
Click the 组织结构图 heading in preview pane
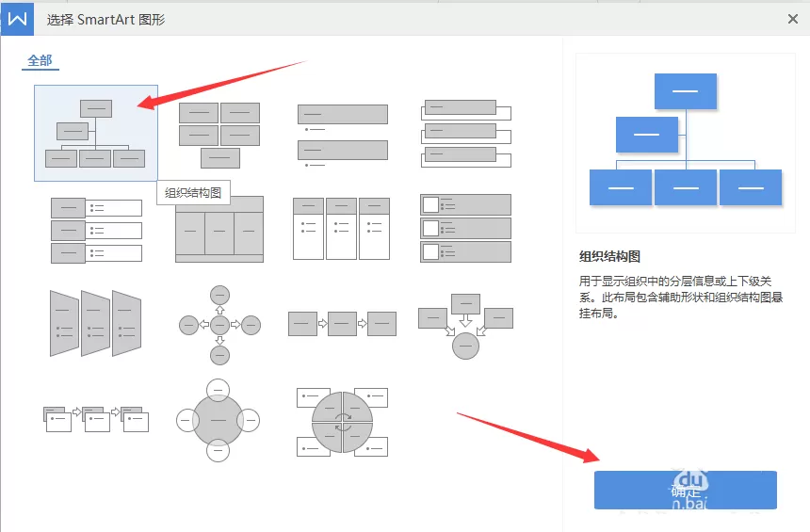(x=609, y=256)
